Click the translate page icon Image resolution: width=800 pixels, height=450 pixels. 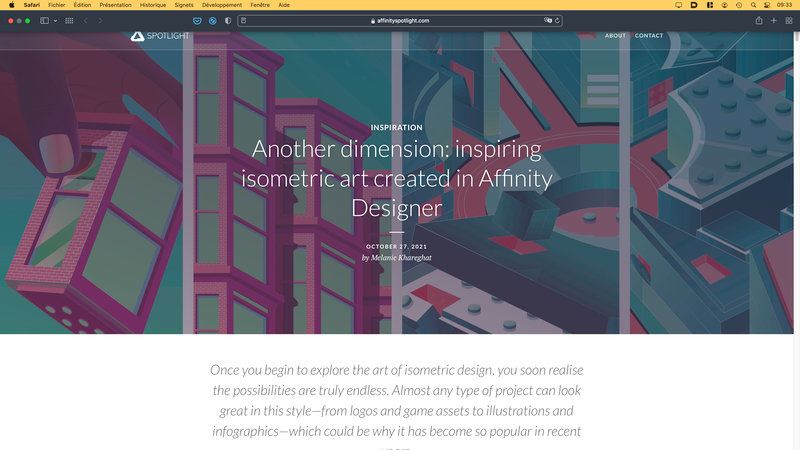click(548, 20)
